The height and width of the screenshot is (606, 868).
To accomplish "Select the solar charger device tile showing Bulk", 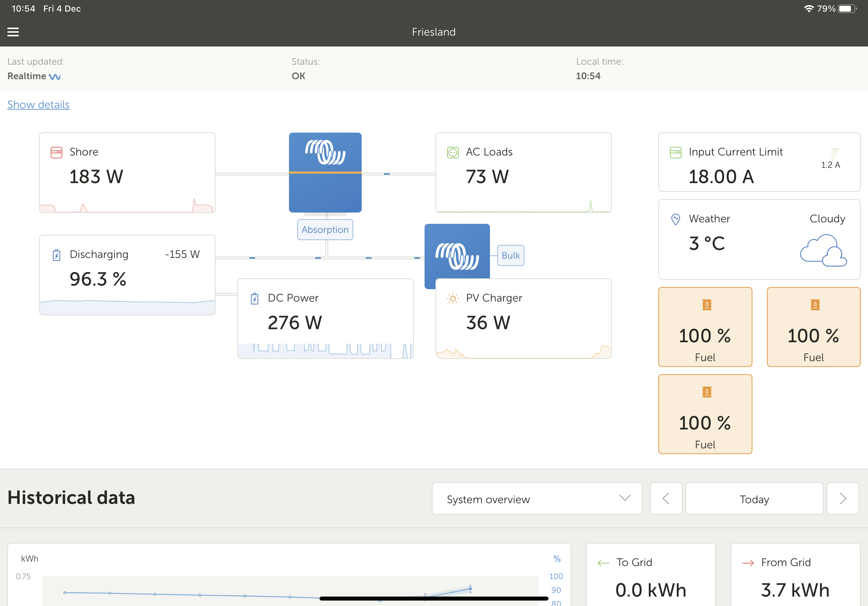I will coord(457,251).
